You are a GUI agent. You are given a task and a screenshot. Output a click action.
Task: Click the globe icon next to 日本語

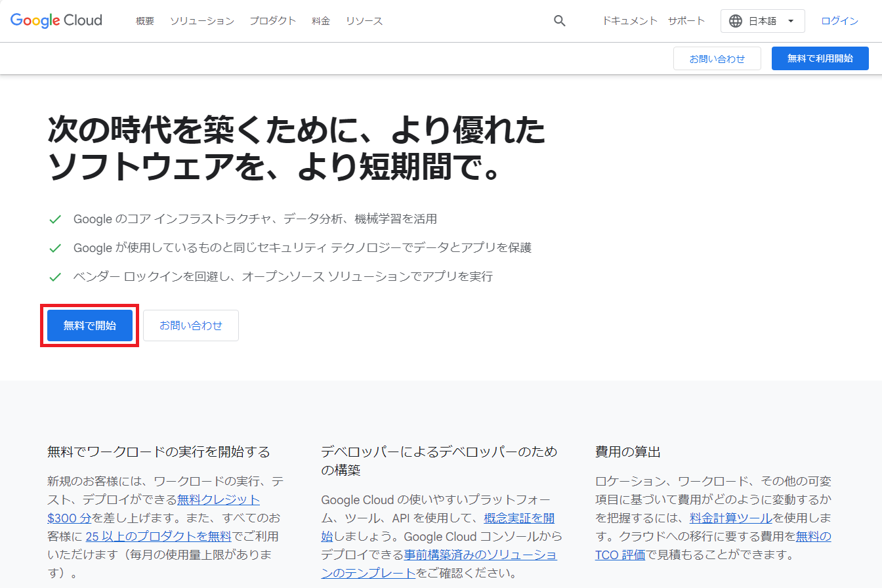[734, 20]
